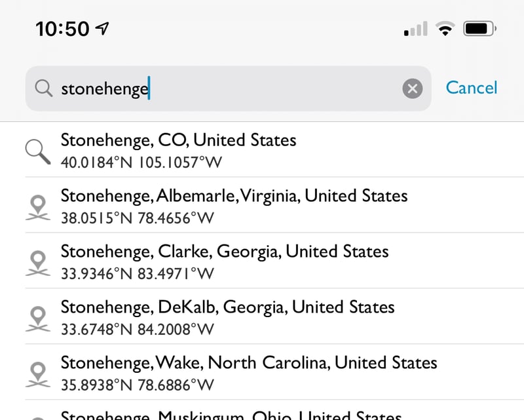Tap the search magnifier icon in search field
The width and height of the screenshot is (524, 420).
(x=43, y=88)
